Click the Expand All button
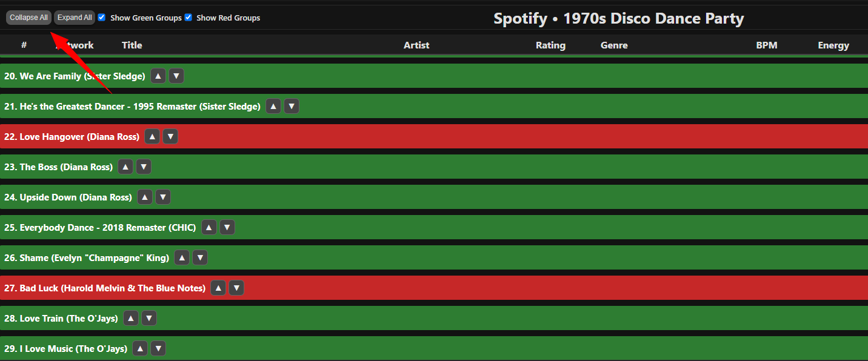The image size is (868, 361). click(x=74, y=17)
